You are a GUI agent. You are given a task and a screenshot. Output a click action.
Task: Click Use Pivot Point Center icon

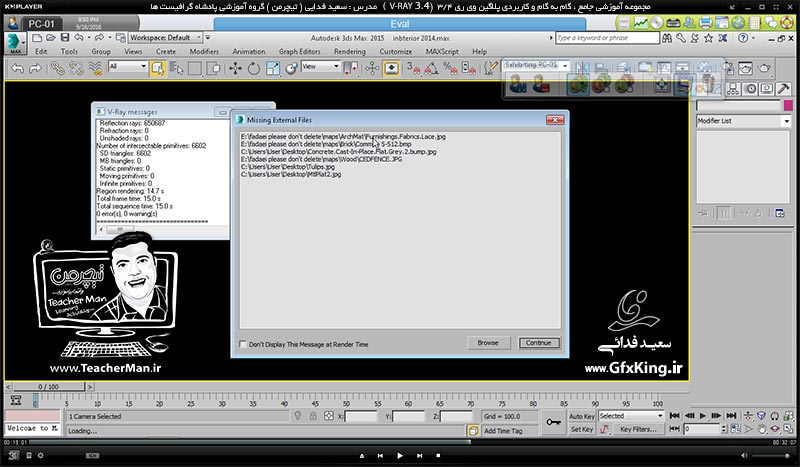(351, 68)
